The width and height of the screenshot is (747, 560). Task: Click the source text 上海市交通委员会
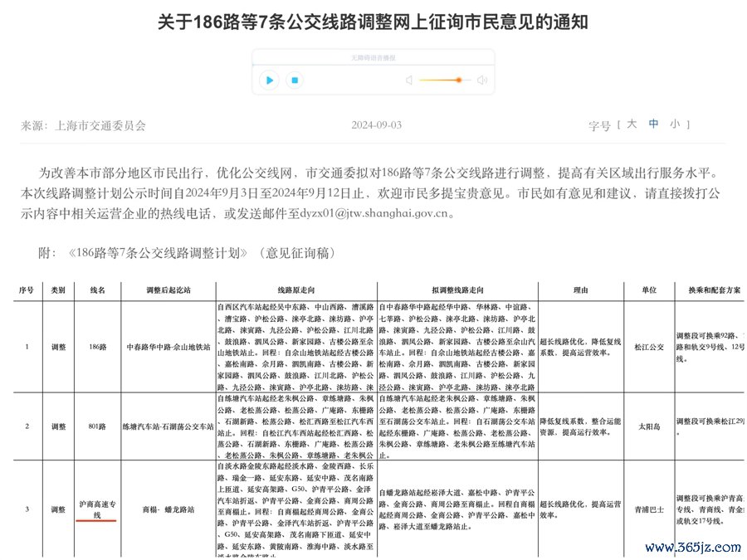pyautogui.click(x=100, y=126)
